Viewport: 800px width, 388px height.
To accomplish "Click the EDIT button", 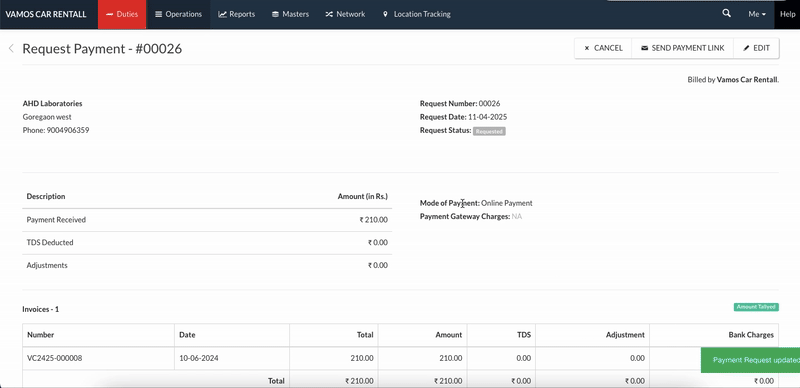I will tap(756, 48).
